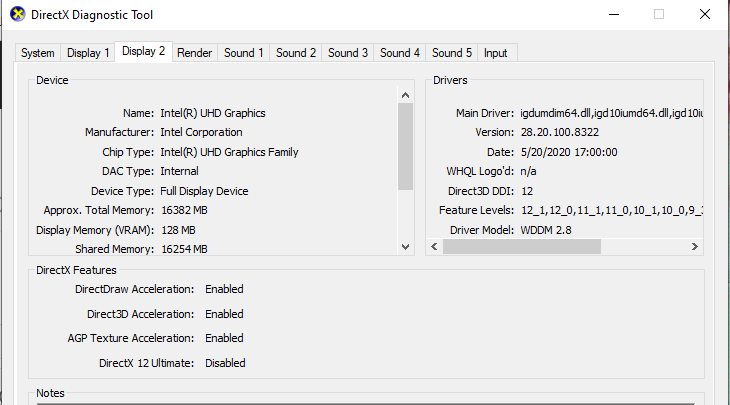Screen dimensions: 730x405
Task: Click chip type 'Intel(R) UHD Graphics Family'
Action: click(x=229, y=152)
